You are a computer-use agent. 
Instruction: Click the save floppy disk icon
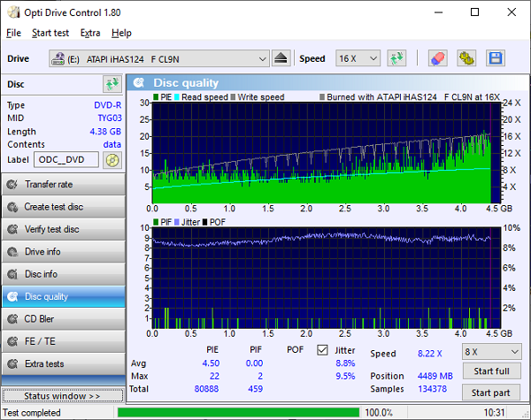[495, 58]
